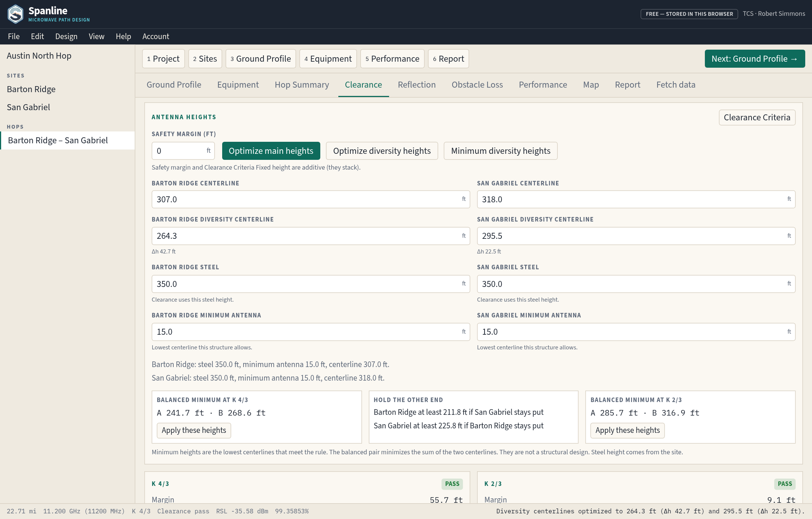
Task: Switch to the Obstacle Loss tab
Action: click(x=477, y=85)
